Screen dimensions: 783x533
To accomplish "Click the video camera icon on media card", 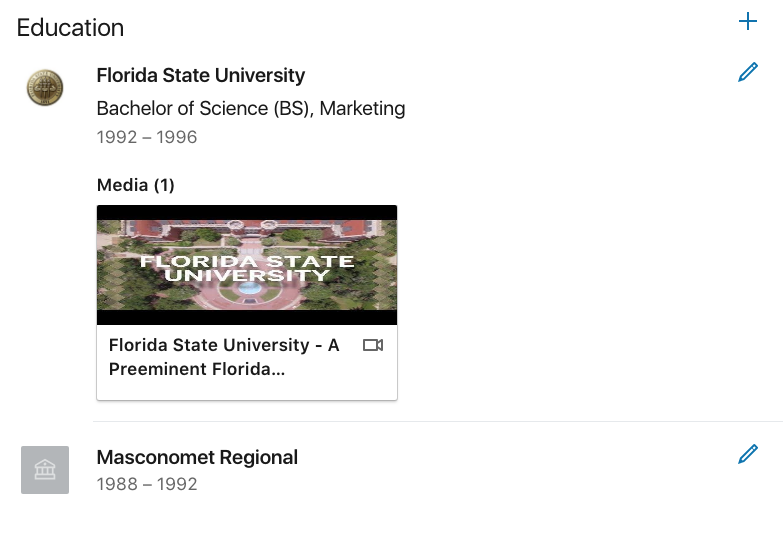I will tap(373, 345).
